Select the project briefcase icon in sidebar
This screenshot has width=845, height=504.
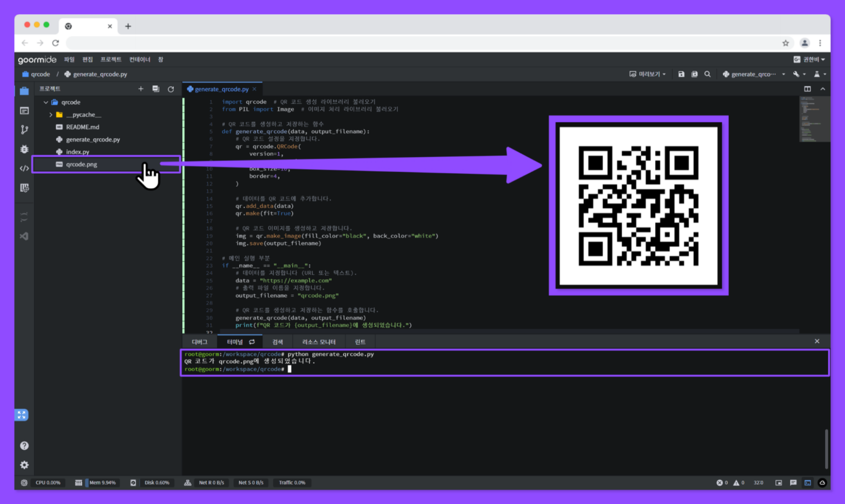tap(24, 91)
